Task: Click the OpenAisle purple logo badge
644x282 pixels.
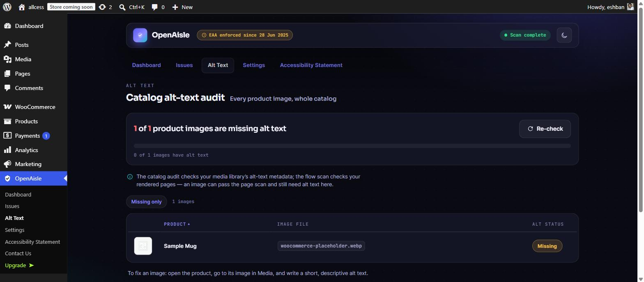Action: pyautogui.click(x=140, y=35)
